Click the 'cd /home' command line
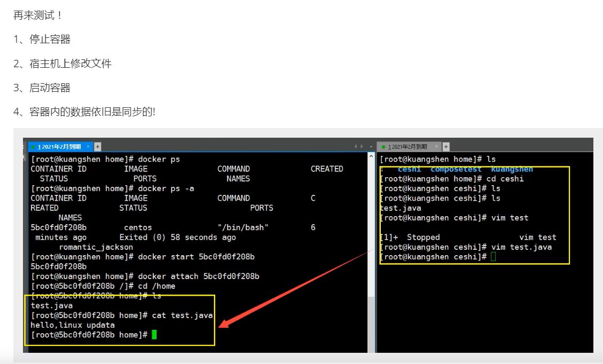Image resolution: width=603 pixels, height=364 pixels. pos(103,286)
